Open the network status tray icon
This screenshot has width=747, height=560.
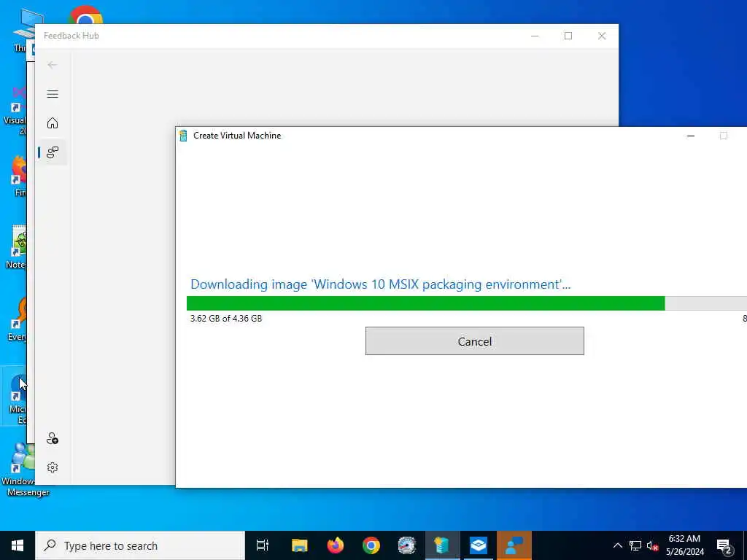coord(635,545)
